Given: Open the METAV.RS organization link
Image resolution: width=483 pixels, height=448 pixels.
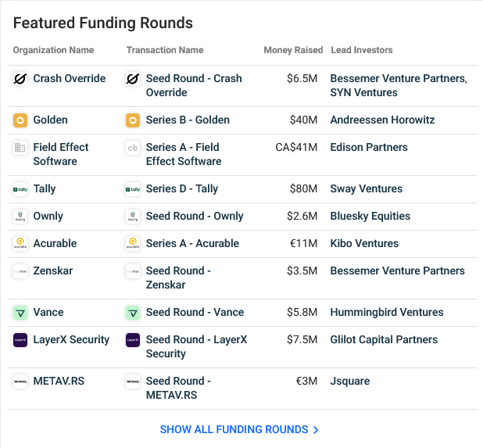Looking at the screenshot, I should point(59,381).
